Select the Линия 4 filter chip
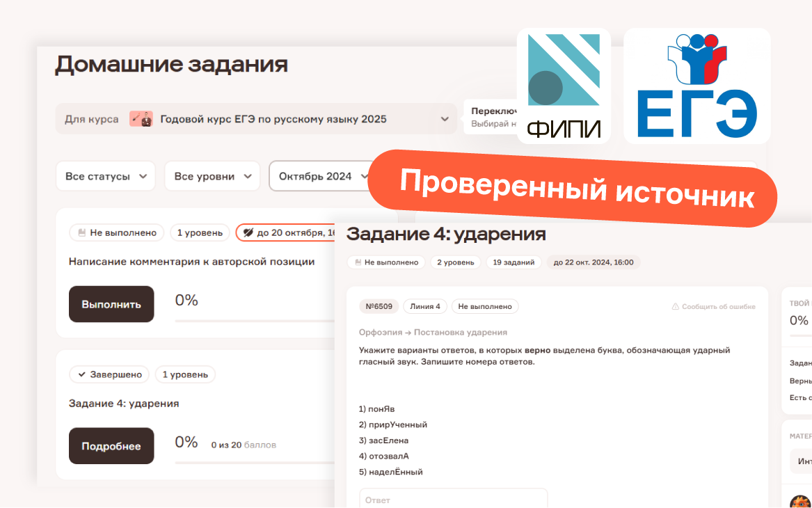812x508 pixels. click(425, 306)
